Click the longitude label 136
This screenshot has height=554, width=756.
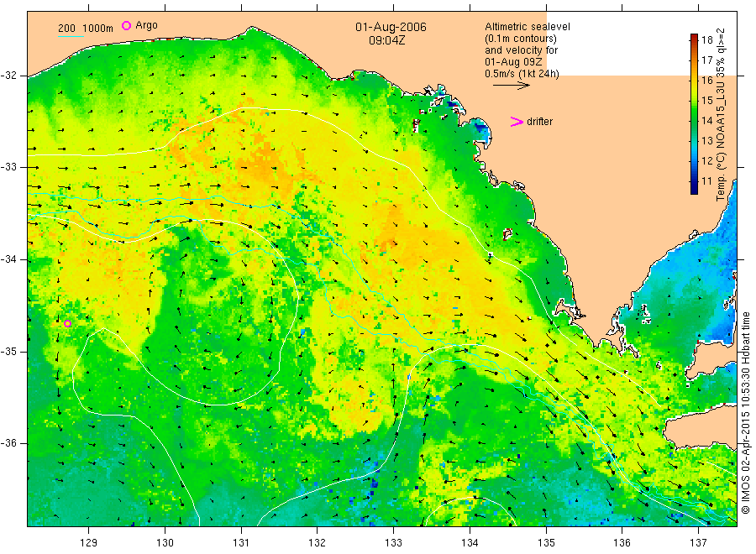[x=622, y=543]
